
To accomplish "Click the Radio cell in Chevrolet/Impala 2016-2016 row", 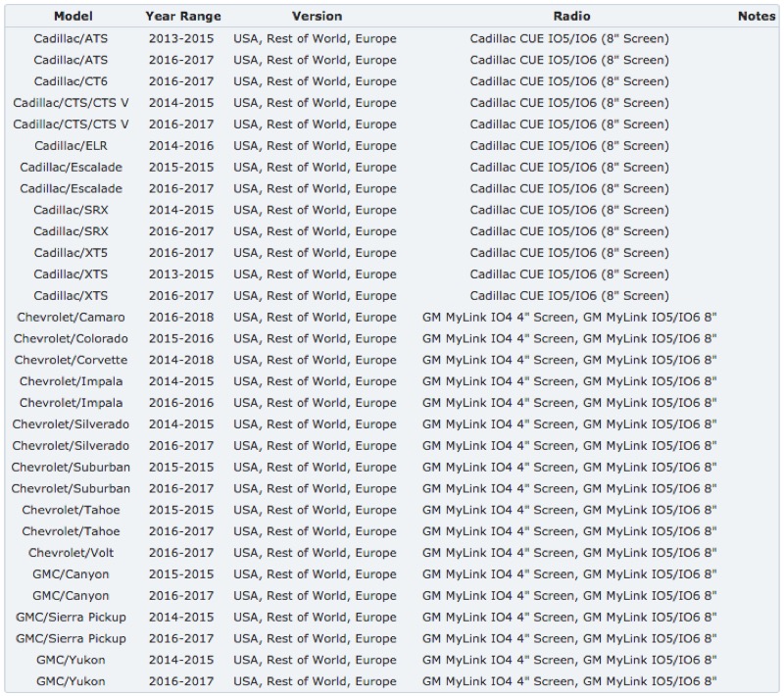I will coord(569,403).
